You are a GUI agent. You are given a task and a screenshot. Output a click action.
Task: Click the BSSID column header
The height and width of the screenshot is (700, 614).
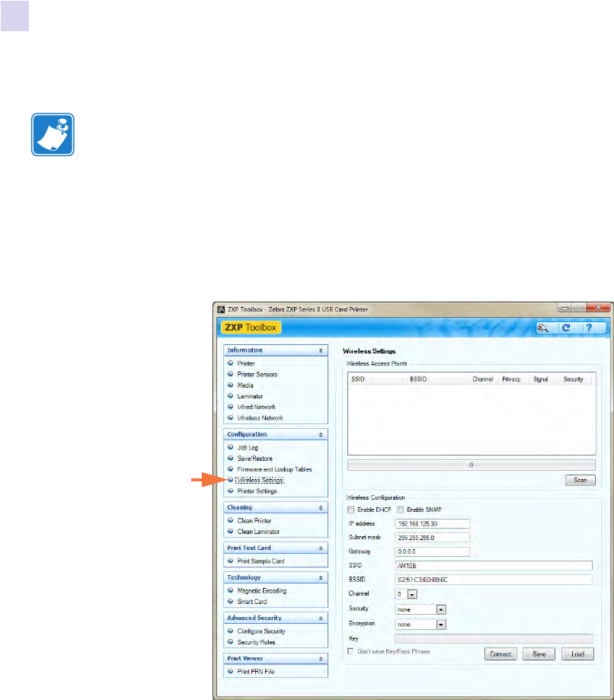[x=418, y=379]
